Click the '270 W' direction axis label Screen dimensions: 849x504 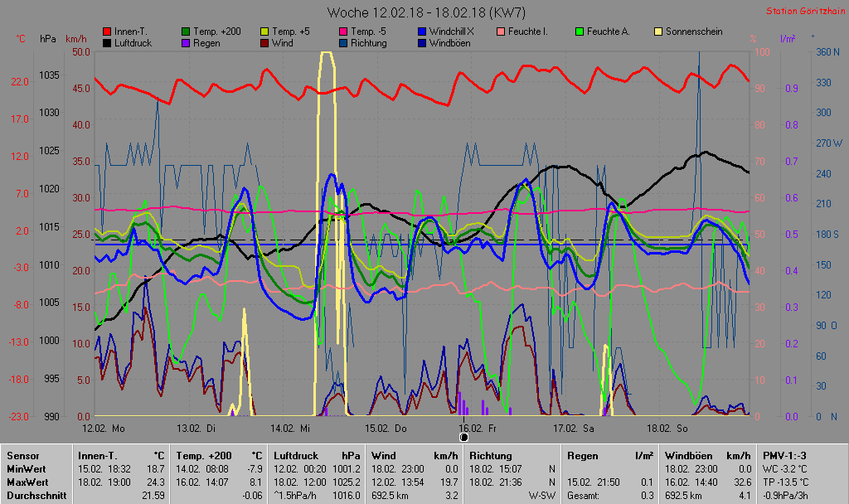[829, 143]
